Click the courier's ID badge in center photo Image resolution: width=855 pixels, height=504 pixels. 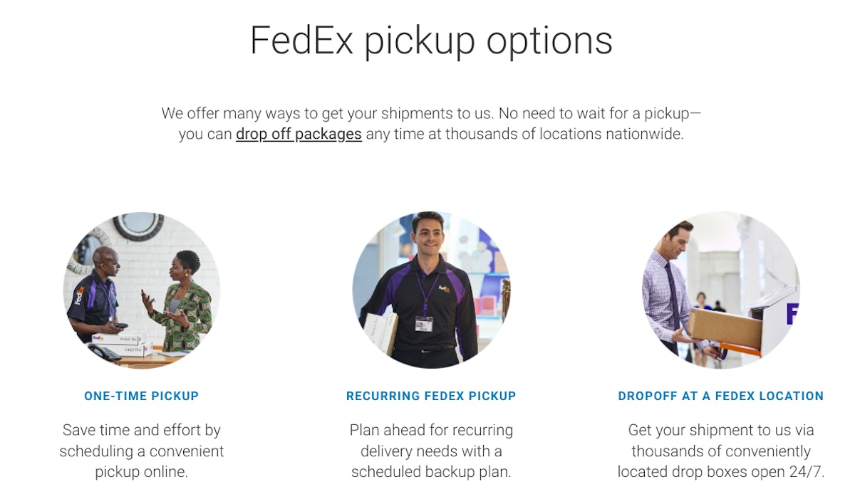click(424, 324)
